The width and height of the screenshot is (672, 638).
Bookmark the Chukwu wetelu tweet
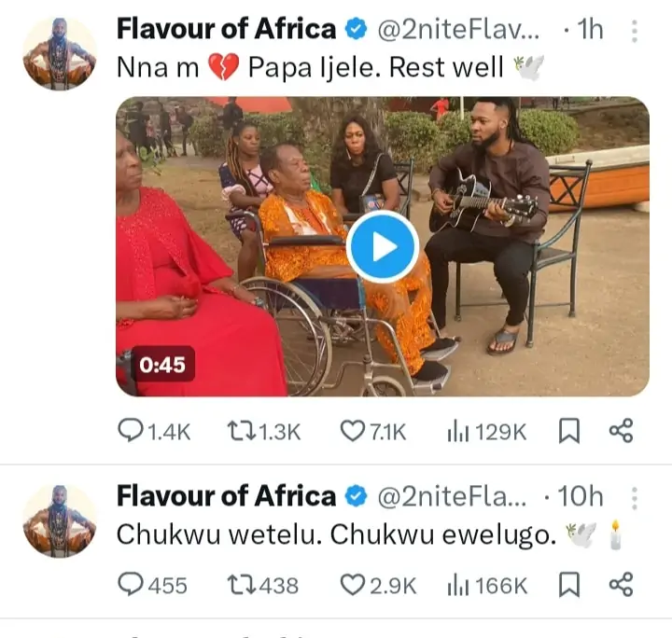click(x=568, y=585)
